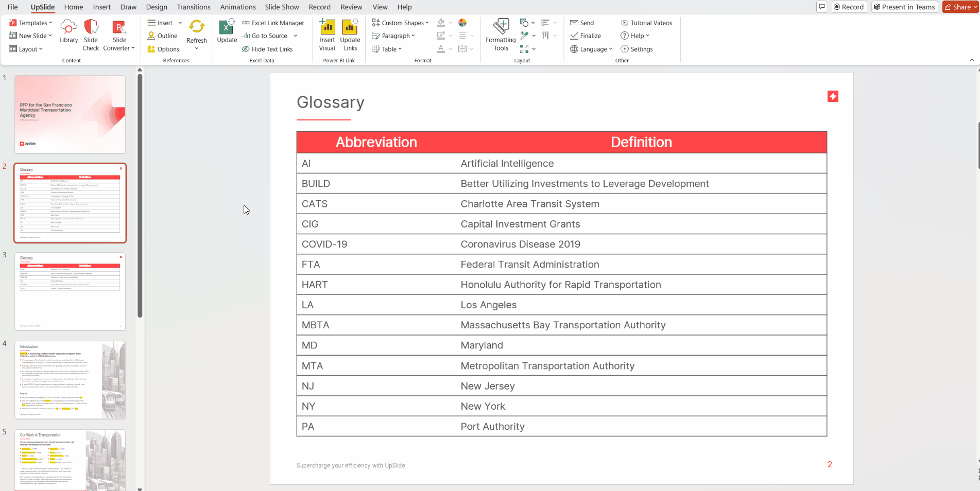This screenshot has height=491, width=980.
Task: Switch to the Design tab
Action: (157, 7)
